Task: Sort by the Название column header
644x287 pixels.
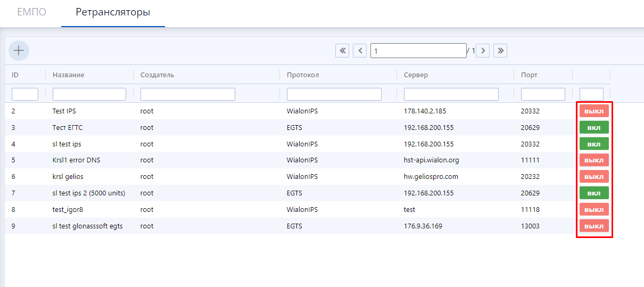Action: 69,75
